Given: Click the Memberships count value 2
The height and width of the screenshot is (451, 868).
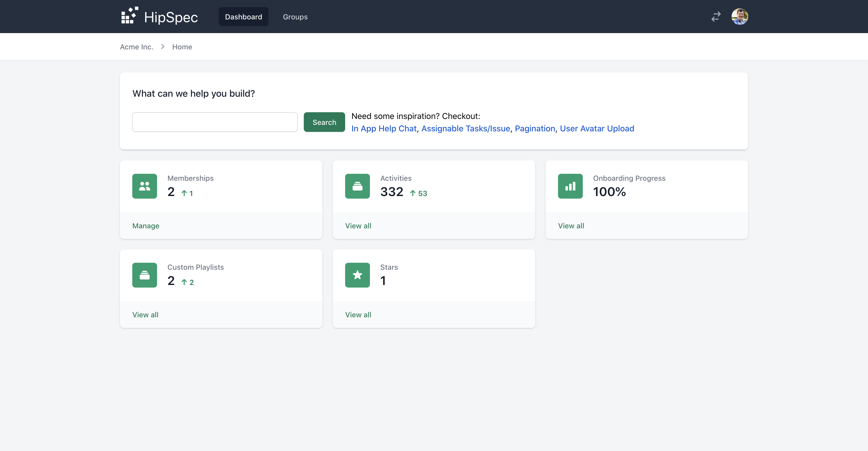Looking at the screenshot, I should click(x=171, y=192).
